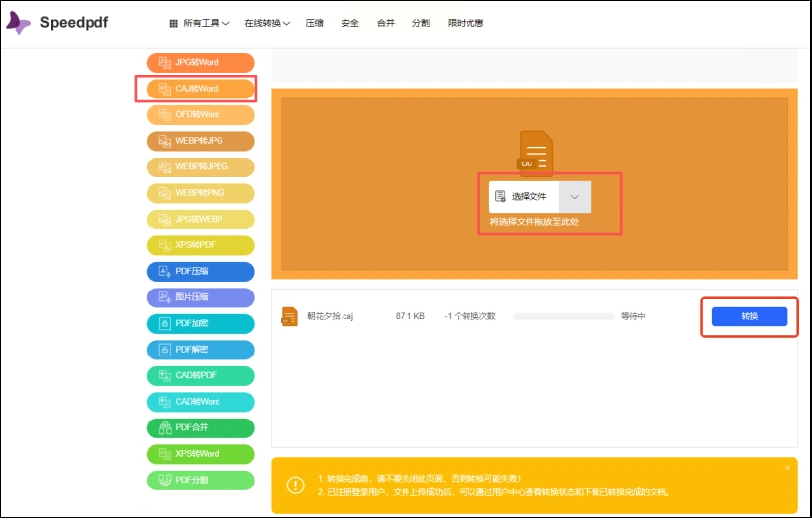Open the 安全 menu item
This screenshot has height=518, width=812.
(x=350, y=23)
